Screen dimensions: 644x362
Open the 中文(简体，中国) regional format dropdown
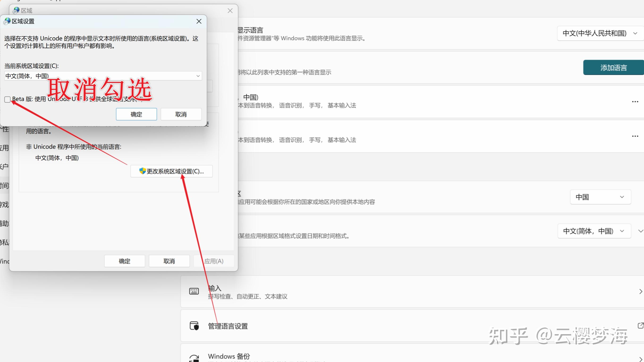point(622,231)
